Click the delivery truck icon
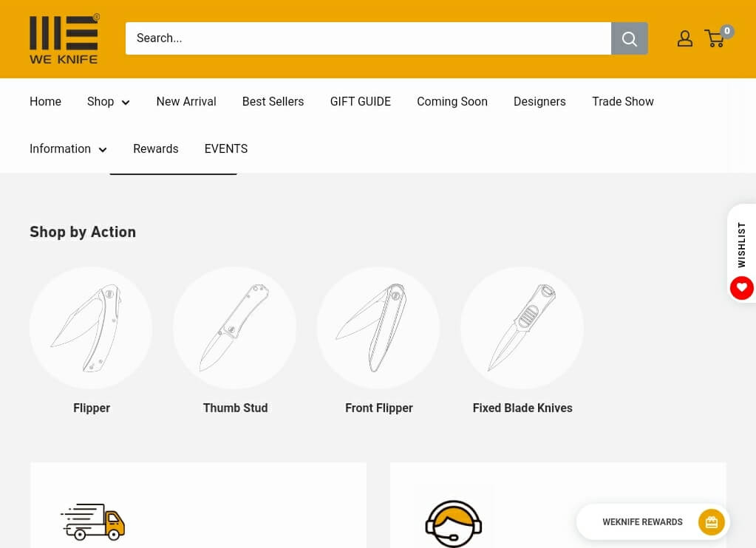This screenshot has width=756, height=548. coord(92,521)
